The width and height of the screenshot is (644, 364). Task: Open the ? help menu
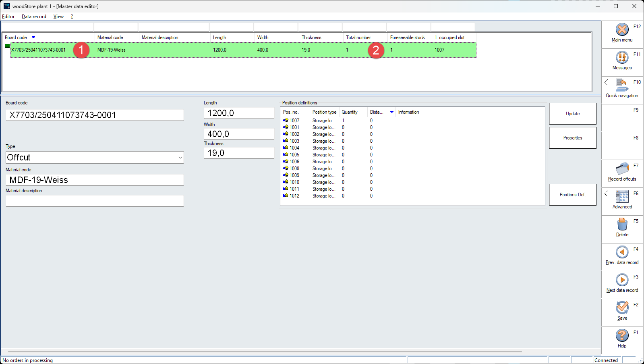point(72,17)
